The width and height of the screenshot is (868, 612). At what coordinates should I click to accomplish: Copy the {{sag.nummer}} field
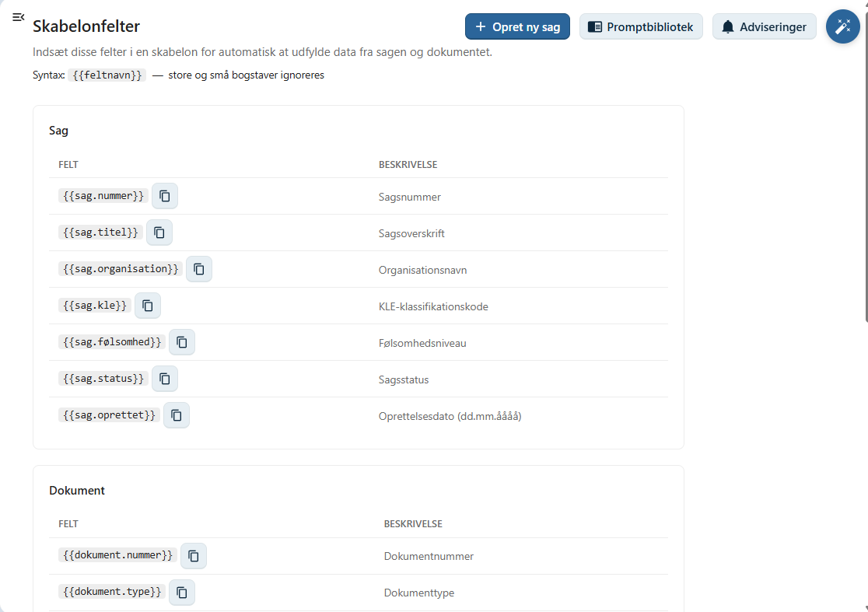164,196
